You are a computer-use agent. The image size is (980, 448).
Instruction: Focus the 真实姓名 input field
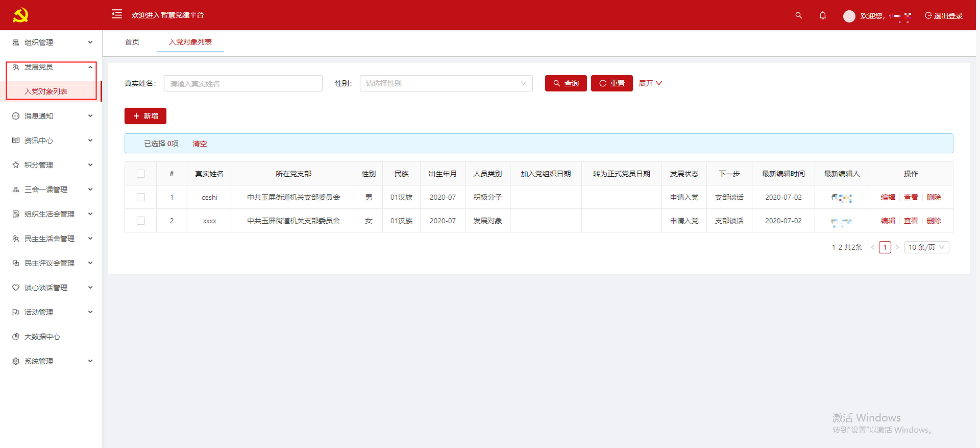(x=243, y=83)
